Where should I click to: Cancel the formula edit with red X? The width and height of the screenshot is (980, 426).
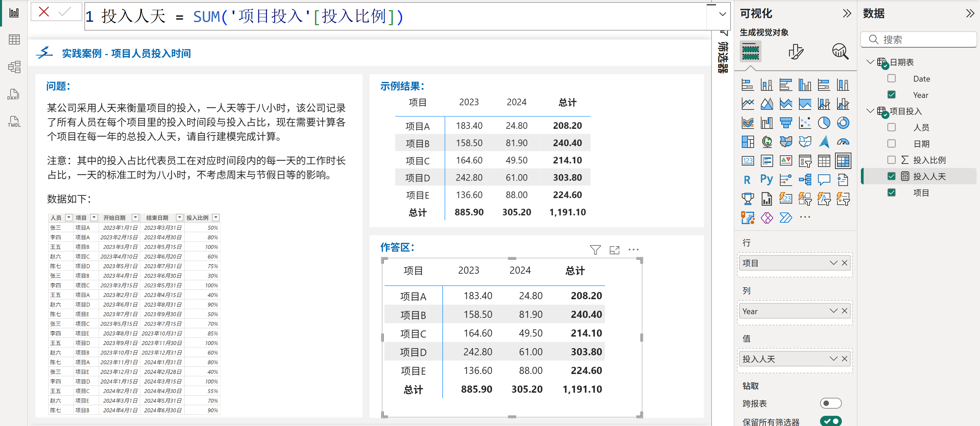[44, 12]
